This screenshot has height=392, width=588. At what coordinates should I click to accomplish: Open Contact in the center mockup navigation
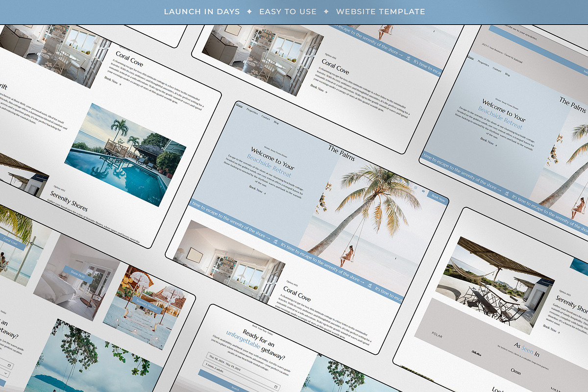point(266,117)
